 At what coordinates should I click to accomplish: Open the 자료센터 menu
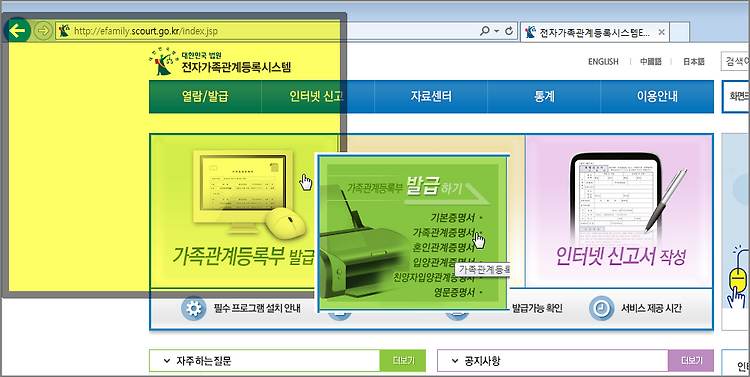(431, 97)
